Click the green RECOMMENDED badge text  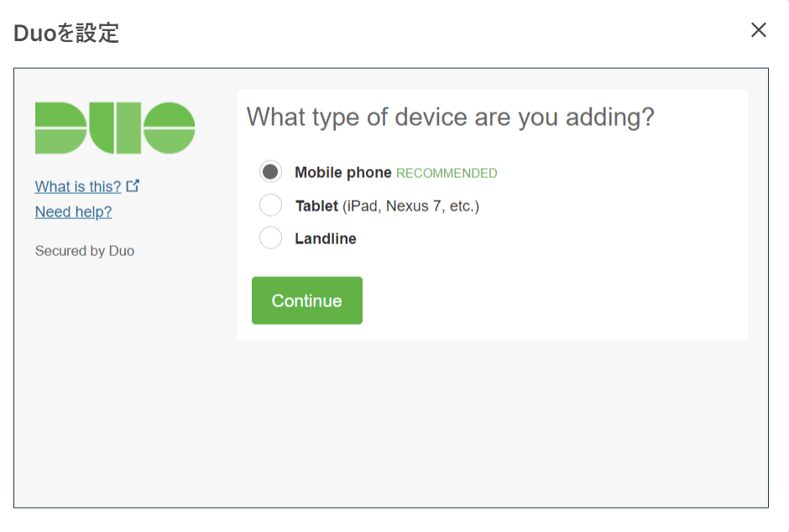[x=447, y=174]
